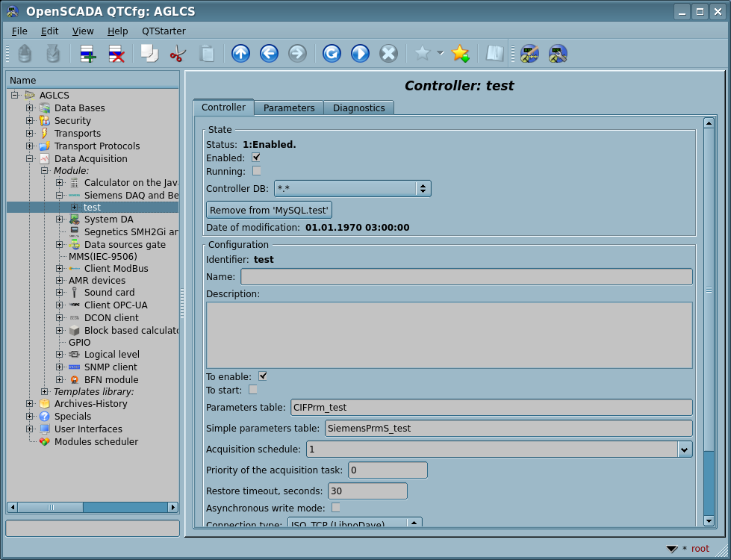Open the Acquisition schedule dropdown arrow
The image size is (731, 560).
coord(685,449)
